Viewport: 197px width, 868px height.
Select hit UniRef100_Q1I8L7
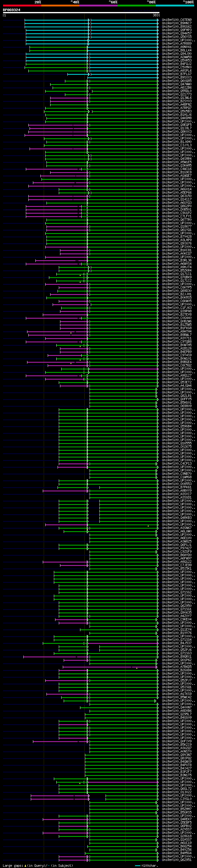pyautogui.click(x=176, y=128)
